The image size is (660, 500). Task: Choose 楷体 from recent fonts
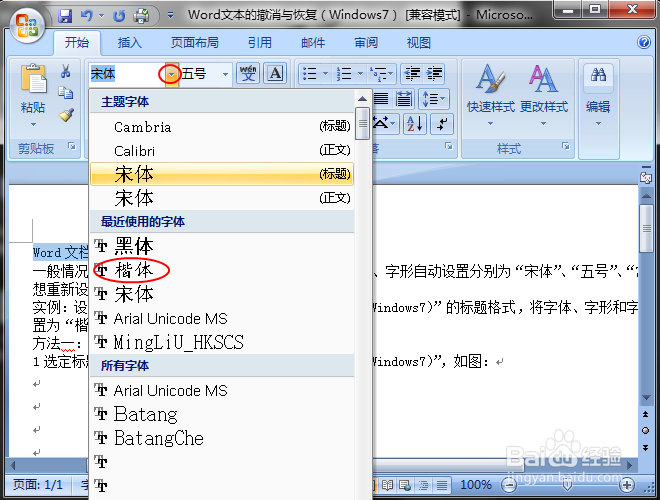(x=222, y=270)
